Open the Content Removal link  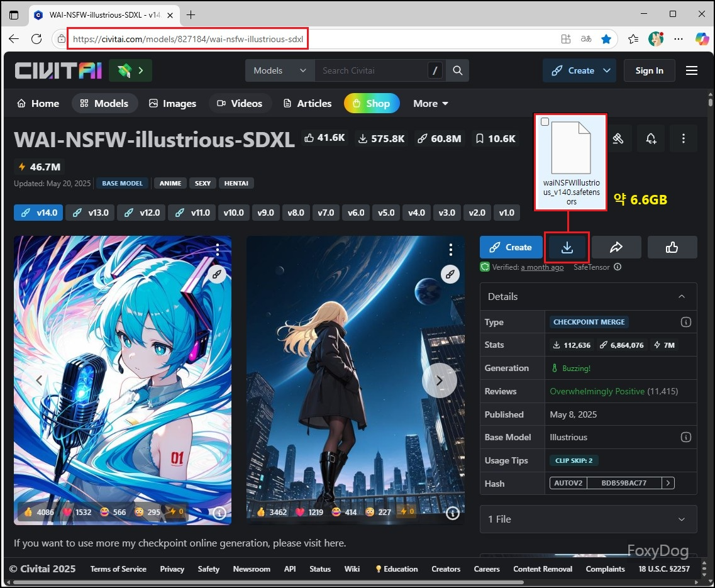click(x=543, y=569)
